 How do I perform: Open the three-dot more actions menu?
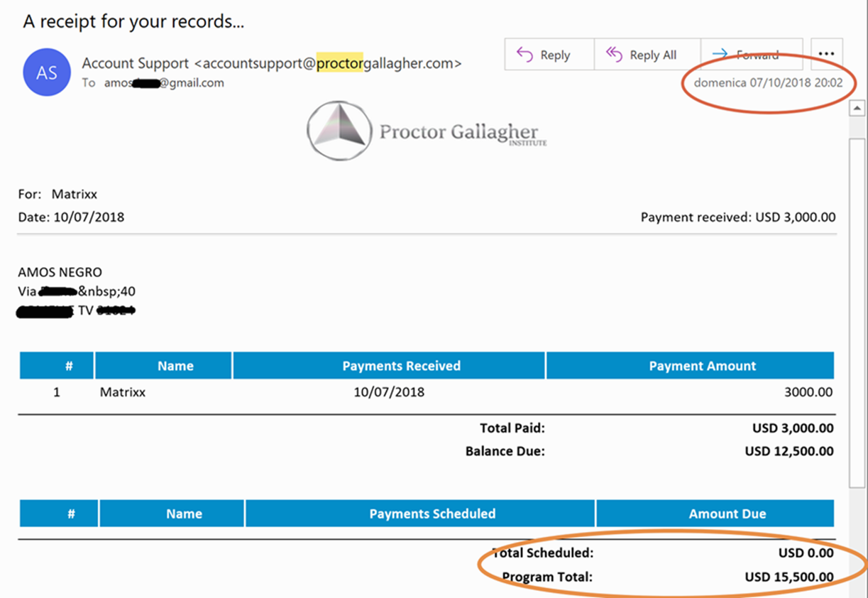point(825,55)
